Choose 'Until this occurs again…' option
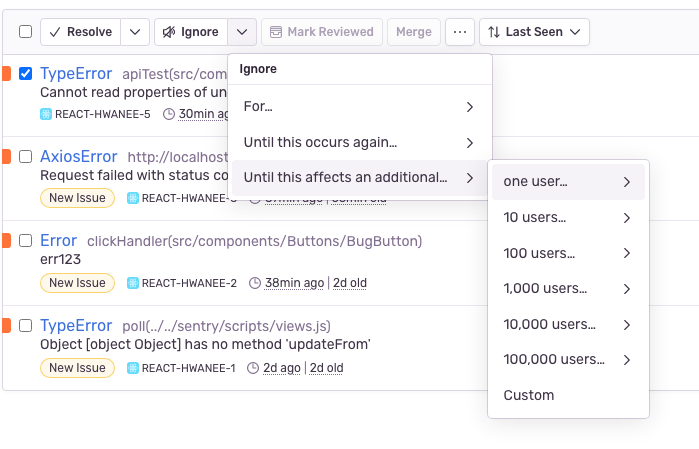 pos(359,142)
